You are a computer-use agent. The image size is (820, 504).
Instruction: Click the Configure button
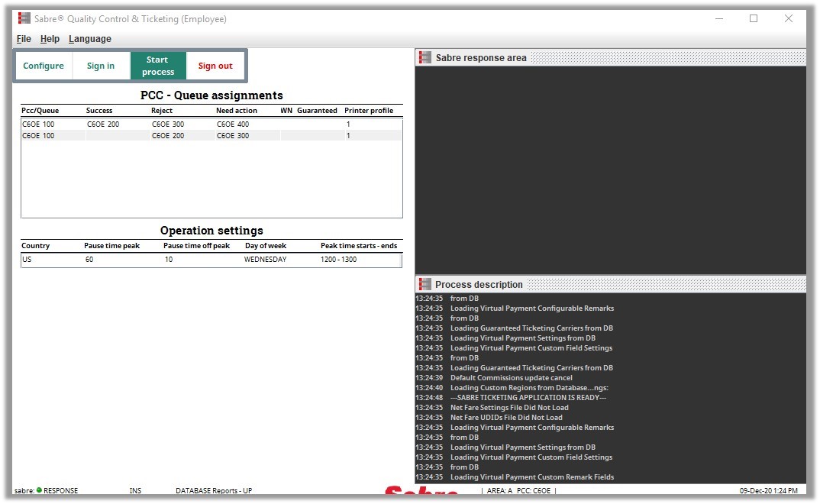(44, 66)
